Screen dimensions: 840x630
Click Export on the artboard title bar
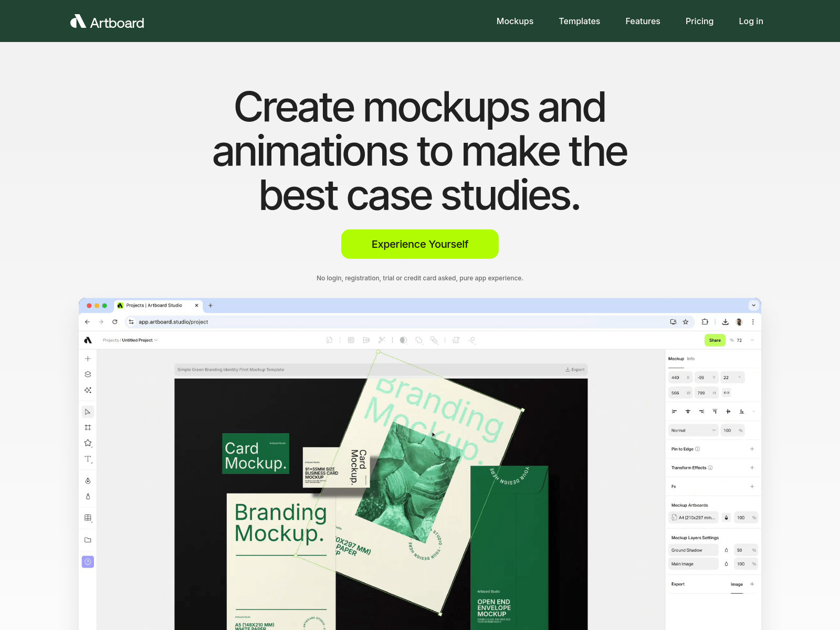(575, 370)
